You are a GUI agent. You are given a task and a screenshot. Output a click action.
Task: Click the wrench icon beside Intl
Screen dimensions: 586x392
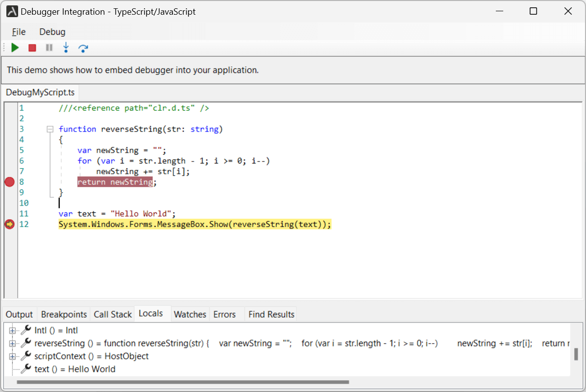[x=26, y=330]
